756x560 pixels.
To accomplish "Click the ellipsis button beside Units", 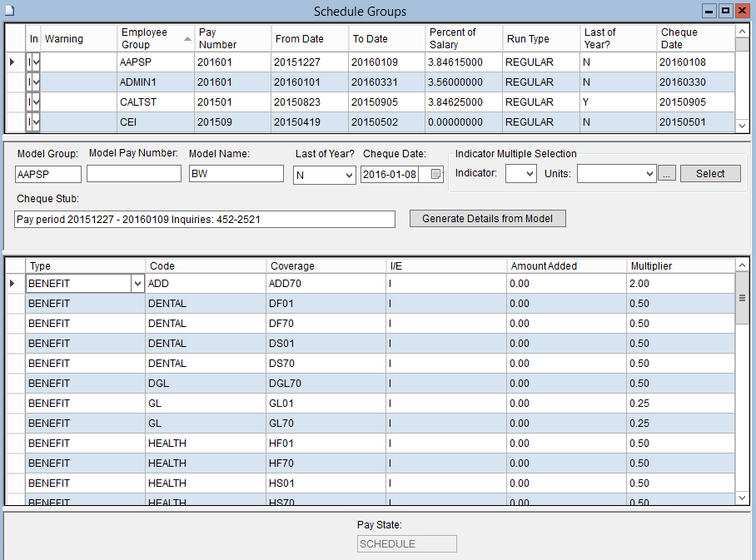I will pyautogui.click(x=667, y=174).
